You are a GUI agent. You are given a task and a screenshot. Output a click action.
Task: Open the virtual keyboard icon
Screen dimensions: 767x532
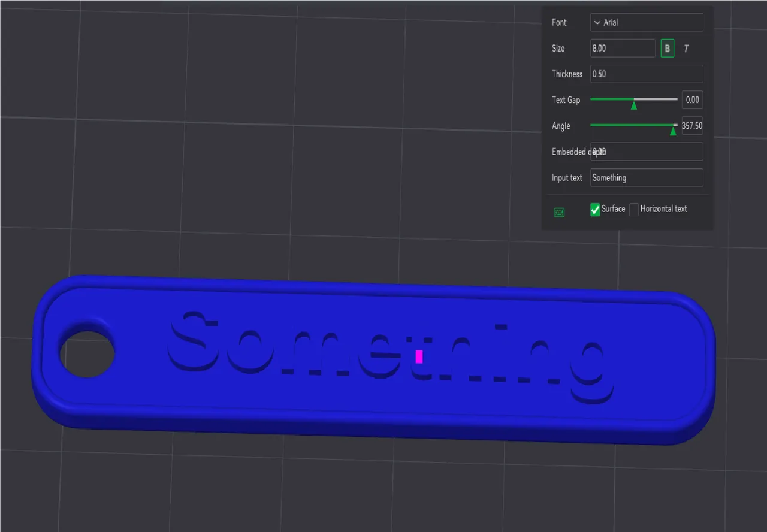coord(558,211)
